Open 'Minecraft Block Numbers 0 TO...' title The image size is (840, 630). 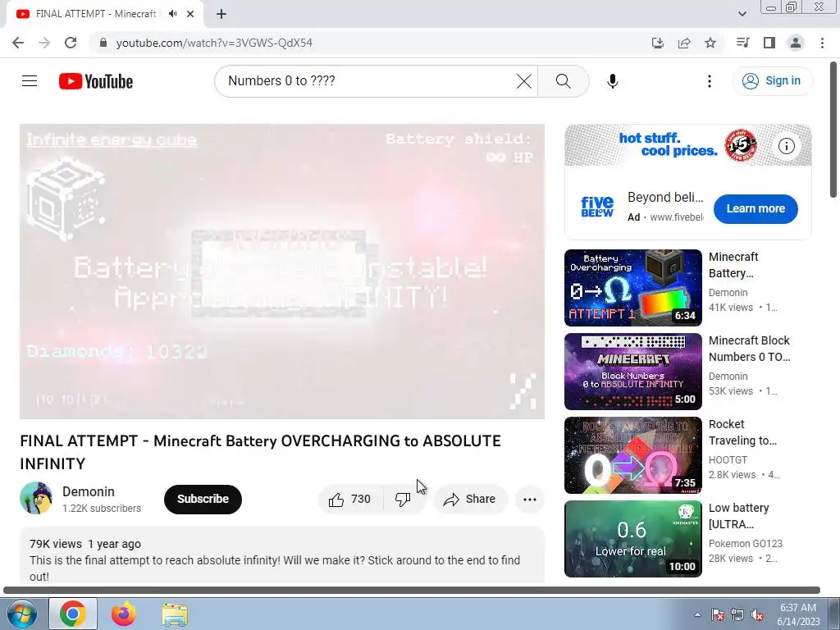click(x=750, y=349)
